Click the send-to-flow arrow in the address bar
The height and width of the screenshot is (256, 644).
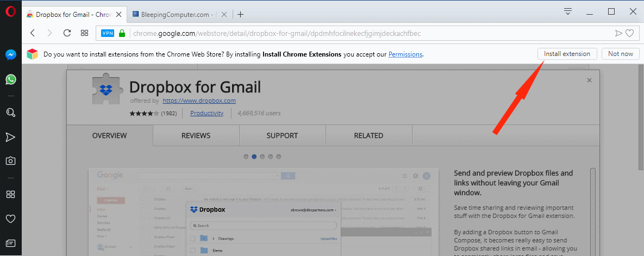[x=618, y=33]
